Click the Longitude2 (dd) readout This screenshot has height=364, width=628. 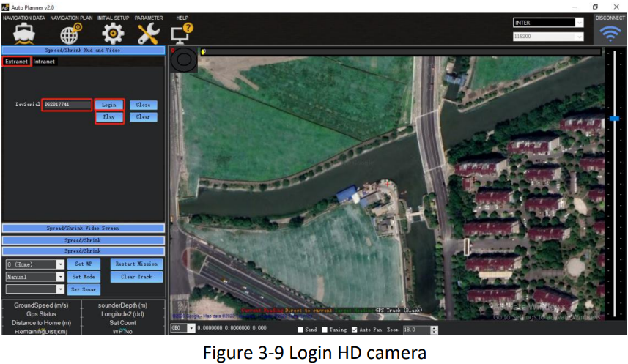tap(122, 314)
